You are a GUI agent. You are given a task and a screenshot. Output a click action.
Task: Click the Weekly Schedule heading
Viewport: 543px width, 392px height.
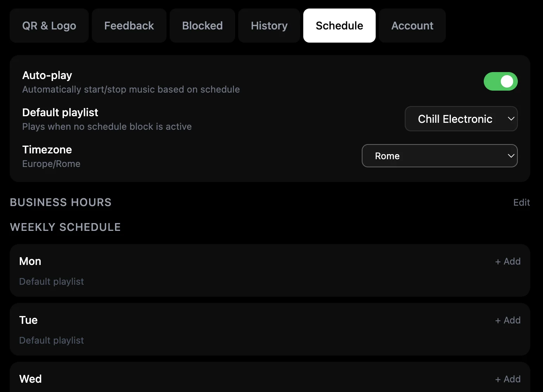65,227
